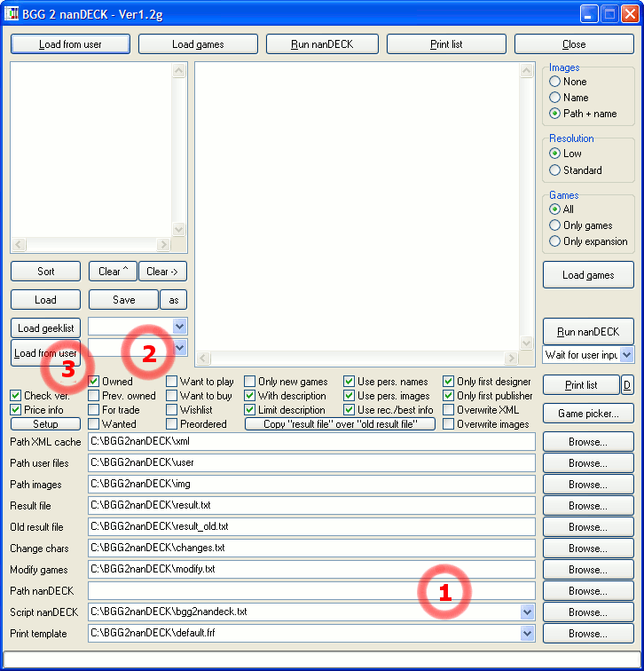Click the Close button in top row
The image size is (644, 671).
[x=574, y=44]
